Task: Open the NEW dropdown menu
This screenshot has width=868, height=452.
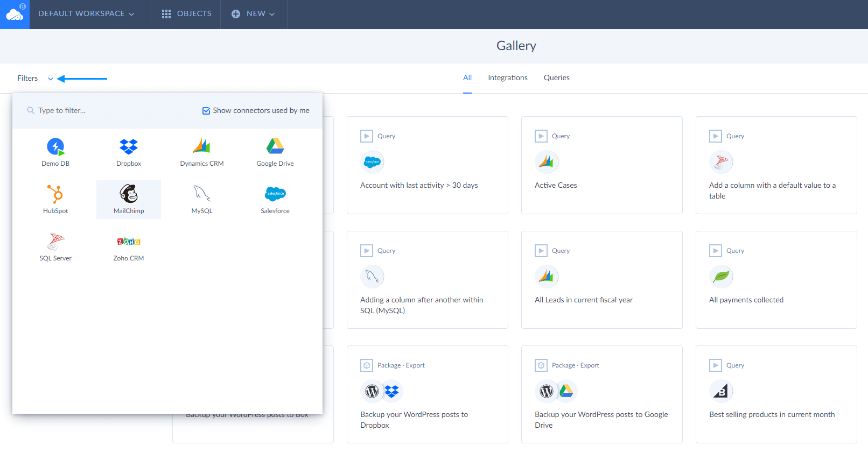Action: (254, 14)
